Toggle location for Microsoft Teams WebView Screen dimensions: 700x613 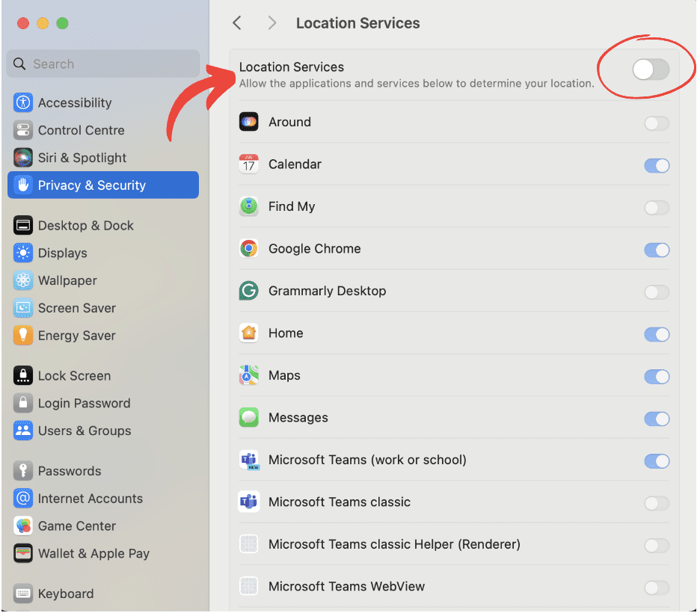(x=657, y=588)
